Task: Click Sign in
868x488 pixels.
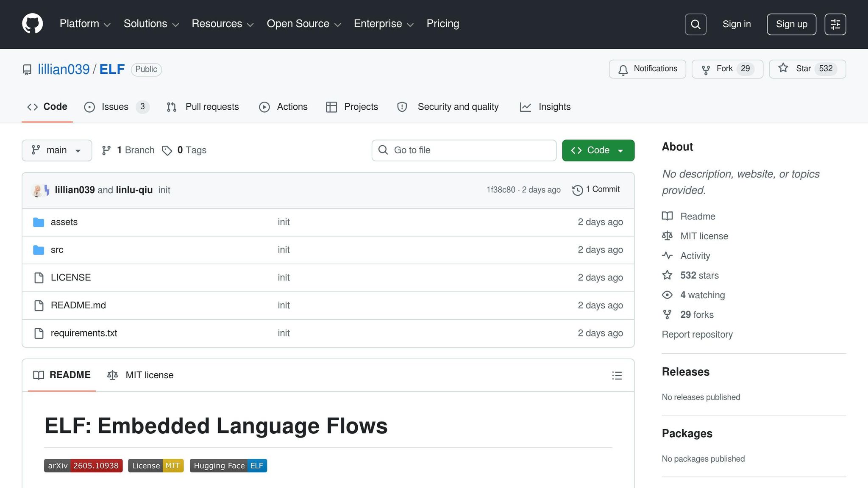Action: (737, 24)
